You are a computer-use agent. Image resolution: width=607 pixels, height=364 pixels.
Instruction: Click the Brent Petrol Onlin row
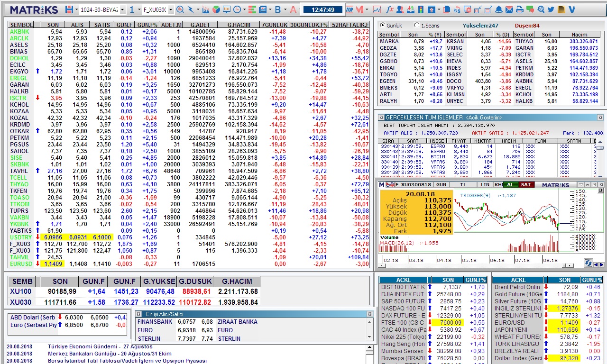(548, 287)
